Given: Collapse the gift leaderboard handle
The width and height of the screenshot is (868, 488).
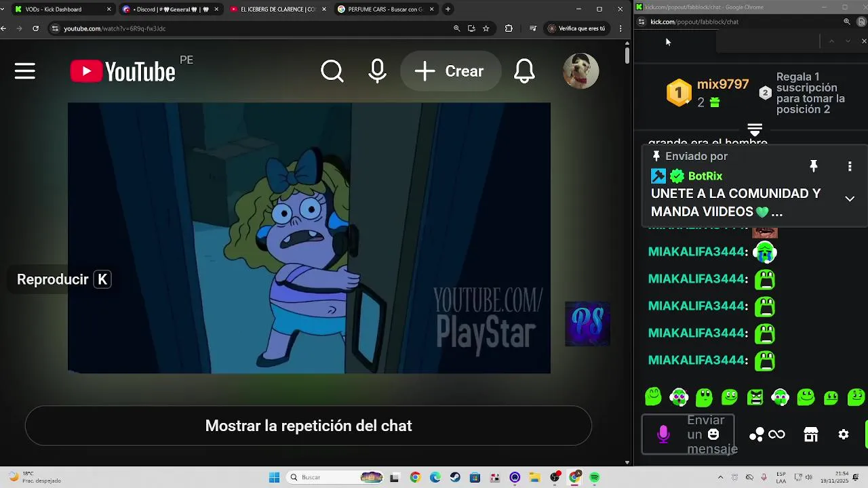Looking at the screenshot, I should 755,129.
